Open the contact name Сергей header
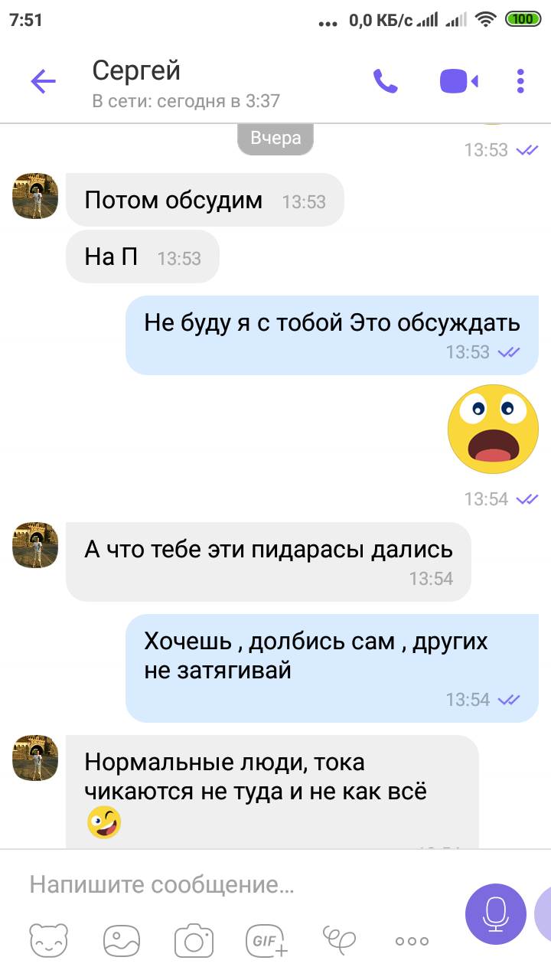The image size is (551, 980). [136, 70]
